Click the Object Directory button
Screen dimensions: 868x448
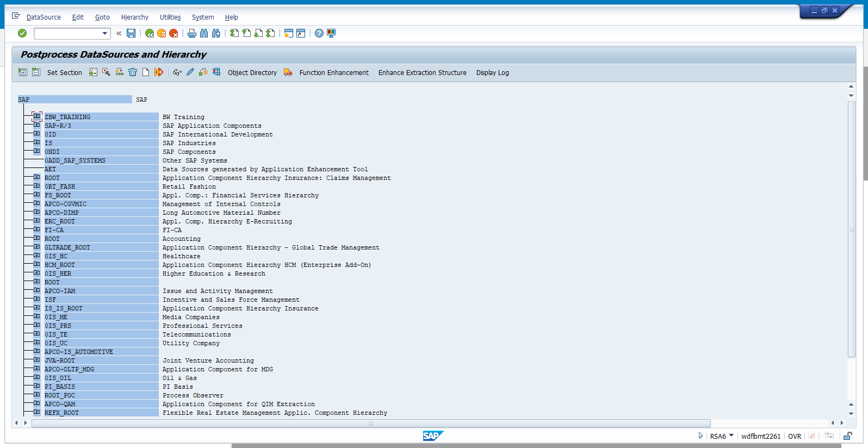pyautogui.click(x=252, y=73)
